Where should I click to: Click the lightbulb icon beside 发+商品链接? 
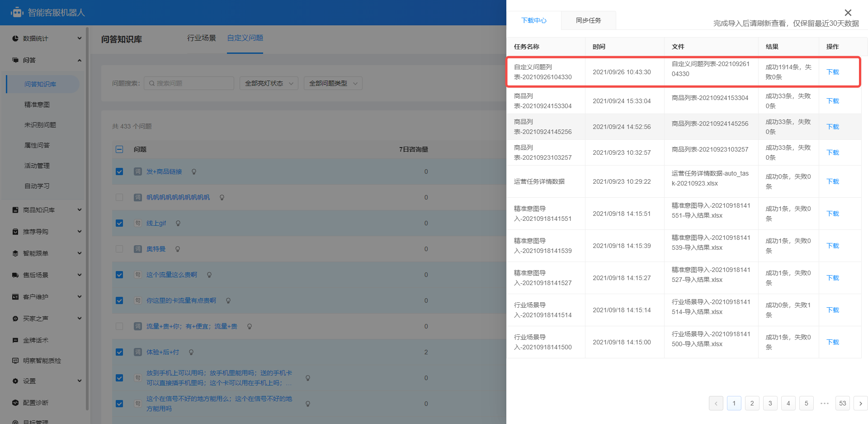(x=194, y=172)
